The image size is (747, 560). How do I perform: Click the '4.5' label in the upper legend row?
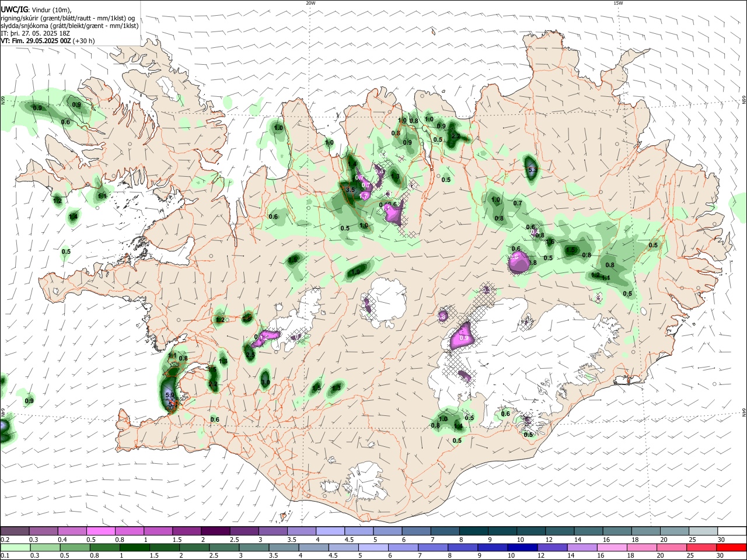pos(349,540)
